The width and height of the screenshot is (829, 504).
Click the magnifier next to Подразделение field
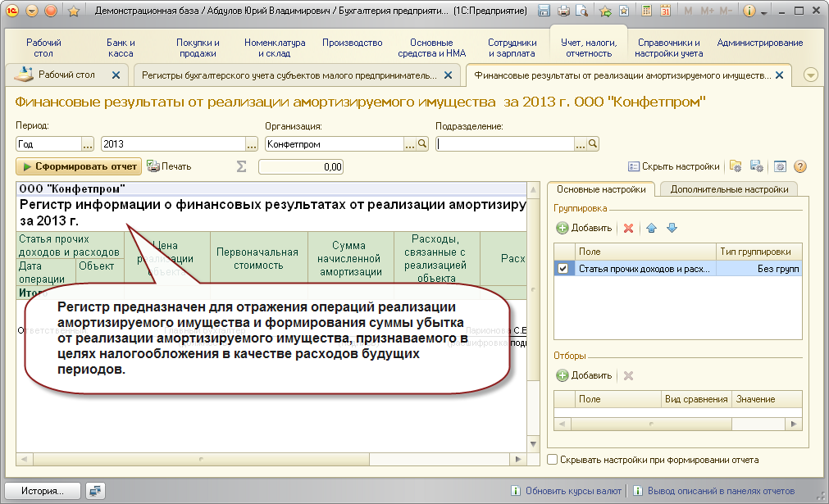point(593,143)
